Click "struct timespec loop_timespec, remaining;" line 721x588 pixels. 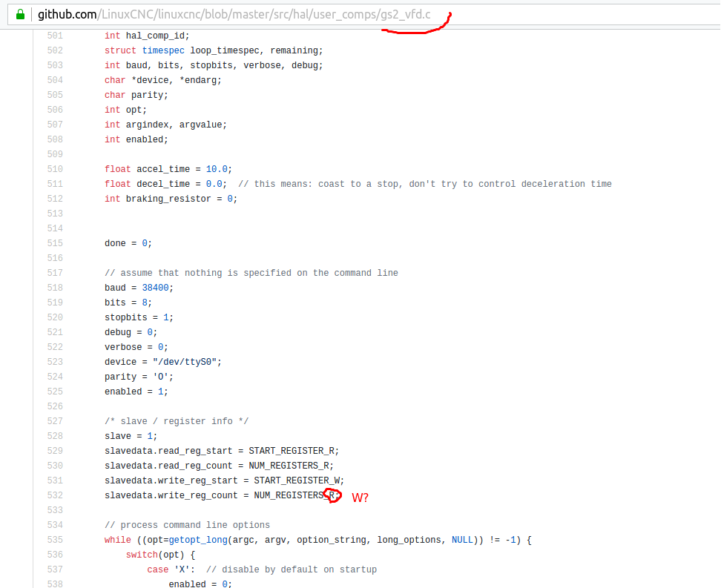[214, 50]
